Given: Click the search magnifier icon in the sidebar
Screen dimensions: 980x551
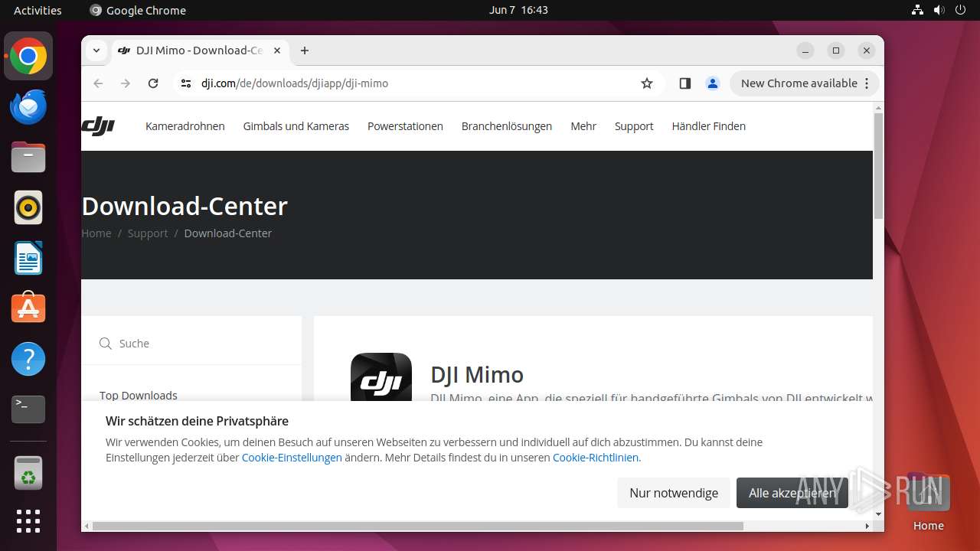Looking at the screenshot, I should click(x=106, y=344).
